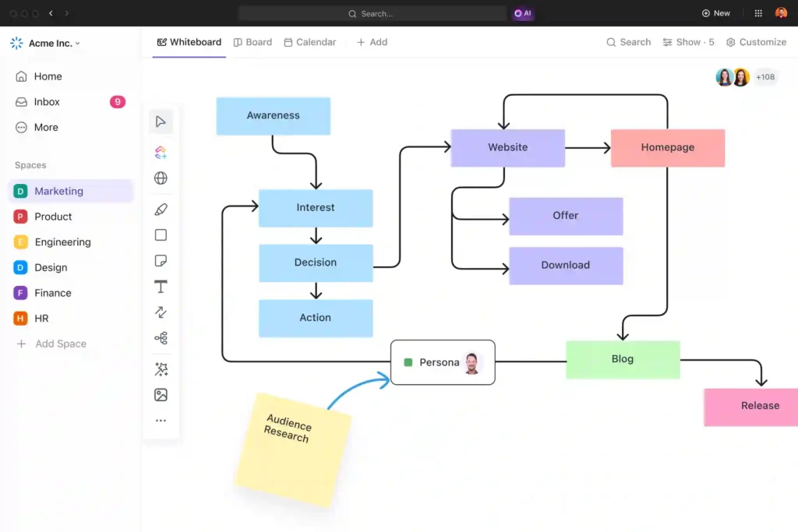The image size is (798, 532).
Task: Open the Show · 5 filter dropdown
Action: click(689, 42)
